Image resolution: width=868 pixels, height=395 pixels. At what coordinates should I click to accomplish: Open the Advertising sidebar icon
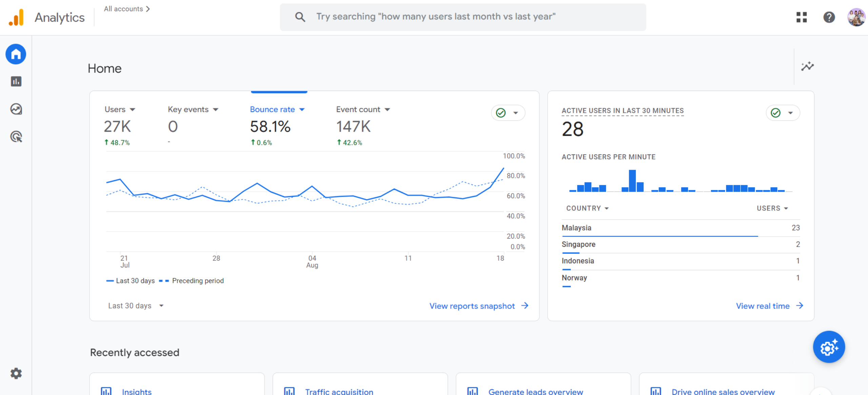pos(16,136)
